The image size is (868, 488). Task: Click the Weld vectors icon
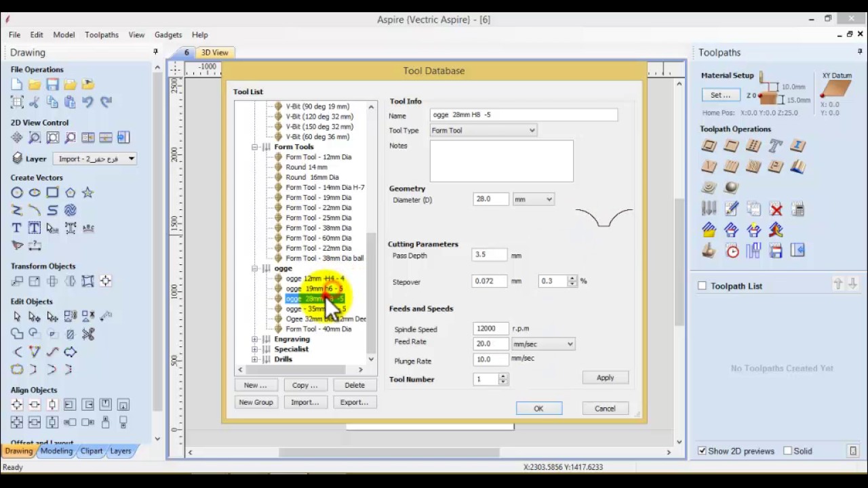point(17,334)
